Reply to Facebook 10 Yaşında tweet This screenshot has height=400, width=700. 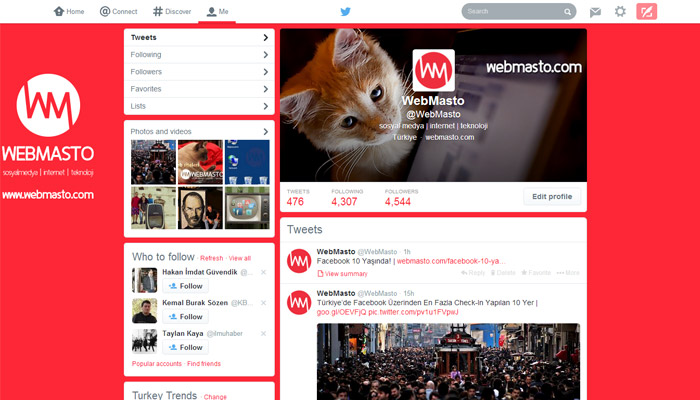[473, 273]
